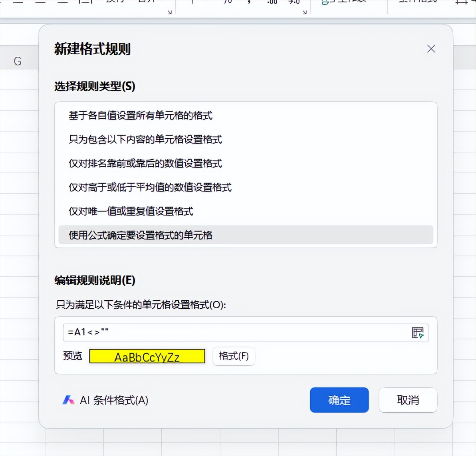
Task: Confirm with the 确定 button
Action: click(339, 400)
